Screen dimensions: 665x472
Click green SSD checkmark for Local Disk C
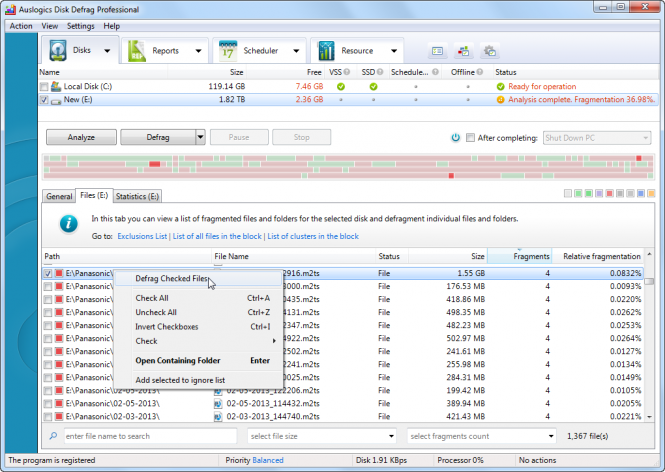373,87
